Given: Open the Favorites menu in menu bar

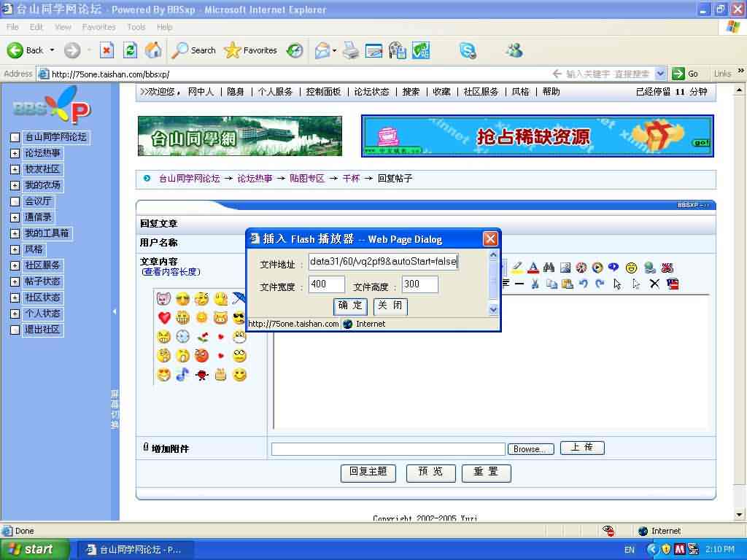Looking at the screenshot, I should 98,27.
